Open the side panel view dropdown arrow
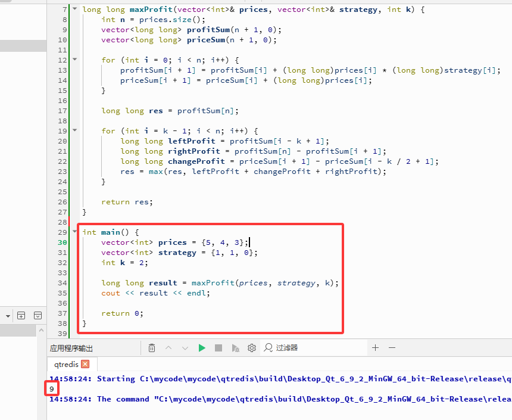 [x=8, y=316]
